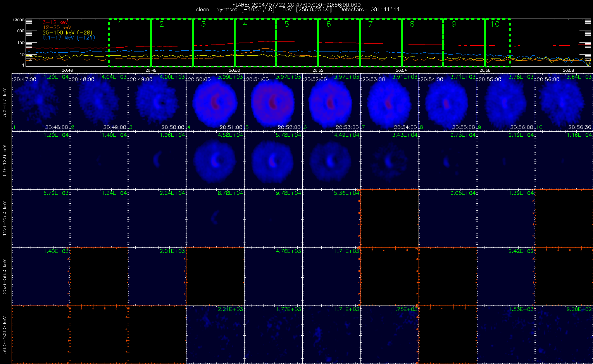This screenshot has height=364, width=593.
Task: Click the 1.39E+04 value in 12.0-25.0 keV row
Action: pos(521,193)
